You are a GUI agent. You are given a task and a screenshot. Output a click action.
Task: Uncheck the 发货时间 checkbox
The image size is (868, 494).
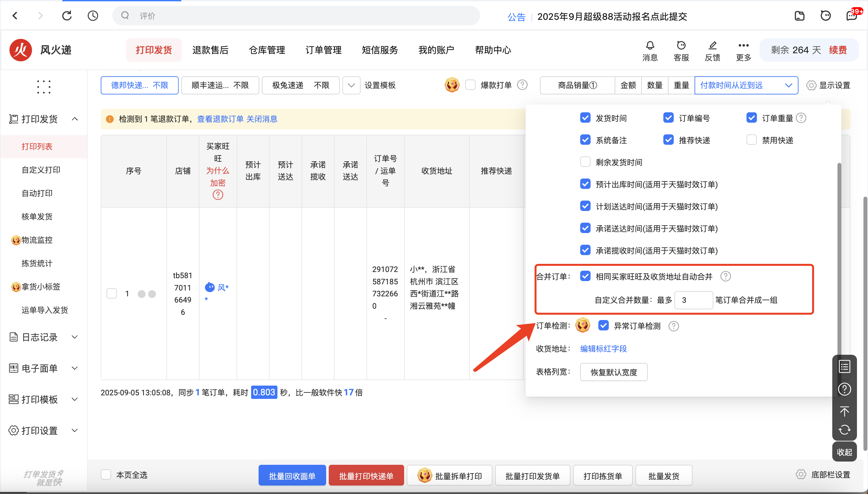585,118
